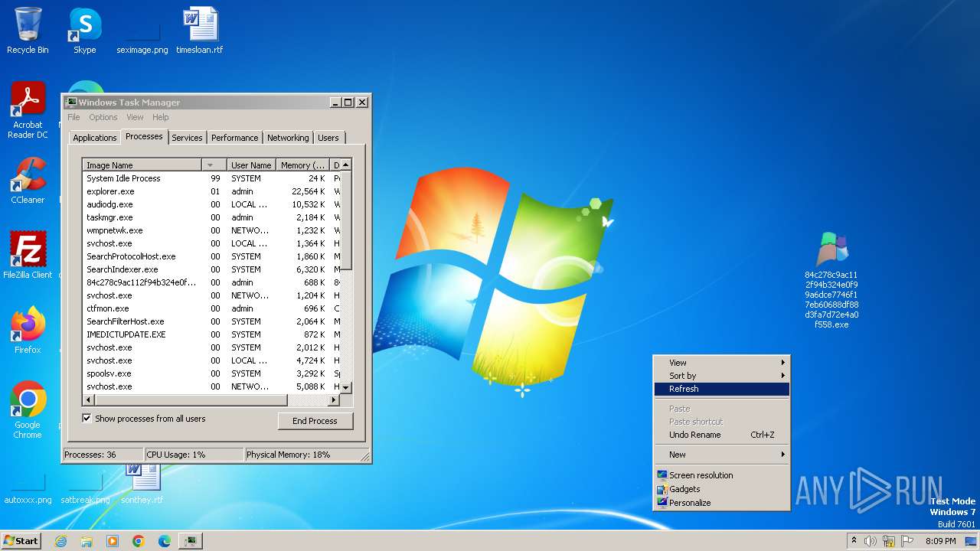Sort processes by Image Name column
Image resolution: width=980 pixels, height=551 pixels.
[x=142, y=165]
